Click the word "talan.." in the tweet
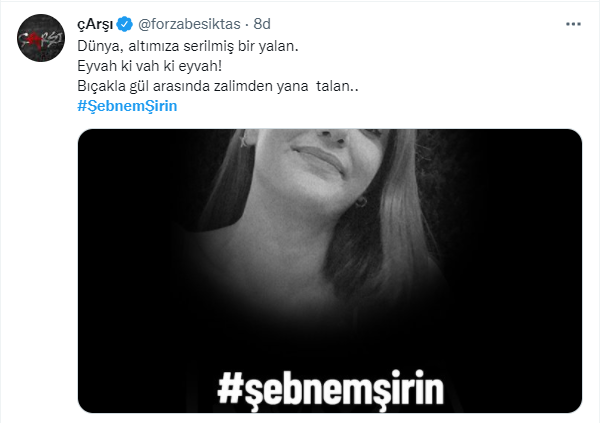The image size is (603, 423). pyautogui.click(x=337, y=86)
